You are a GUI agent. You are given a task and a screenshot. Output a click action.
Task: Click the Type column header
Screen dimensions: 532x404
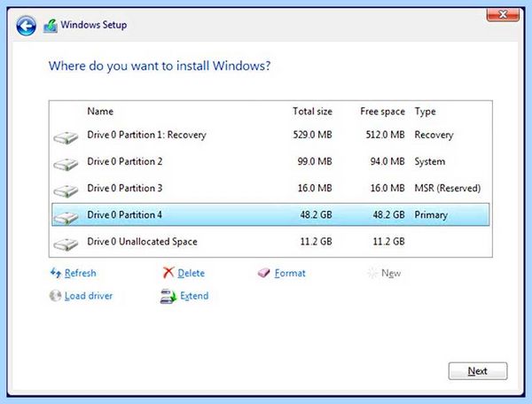pos(425,112)
